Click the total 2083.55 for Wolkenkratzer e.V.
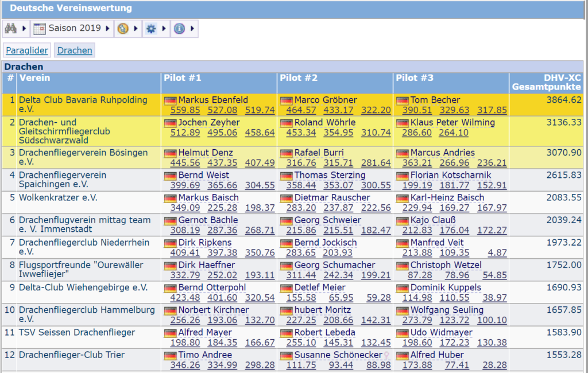The width and height of the screenshot is (588, 373). click(x=564, y=197)
